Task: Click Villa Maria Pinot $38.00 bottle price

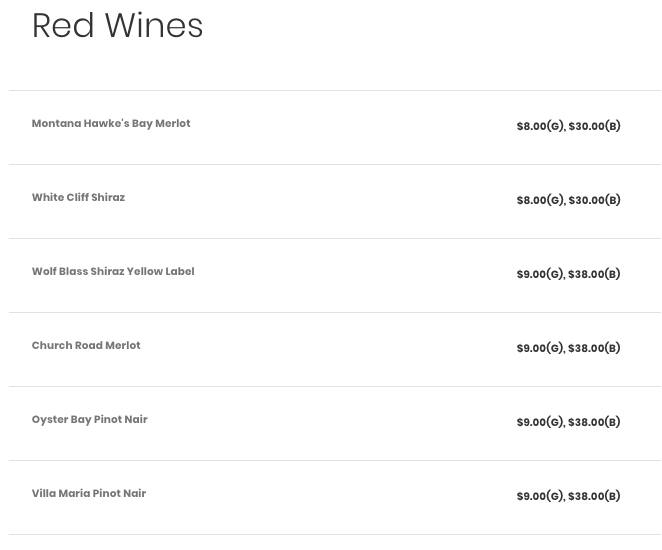Action: [x=594, y=497]
